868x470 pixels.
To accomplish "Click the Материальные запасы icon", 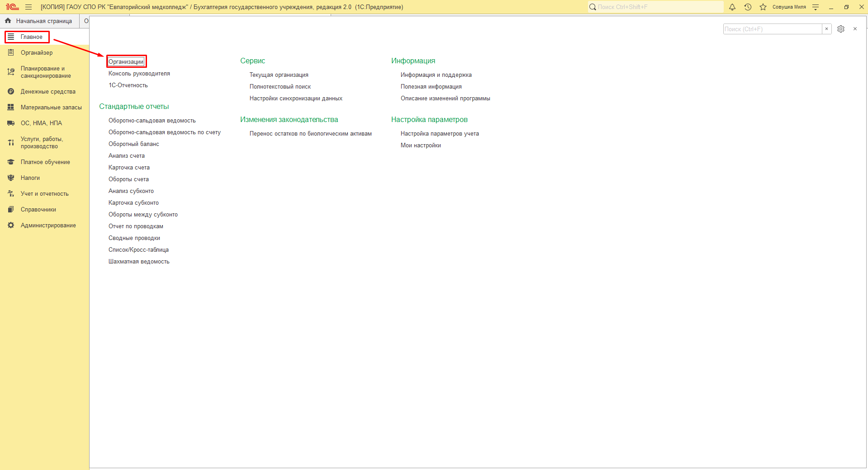I will [11, 107].
